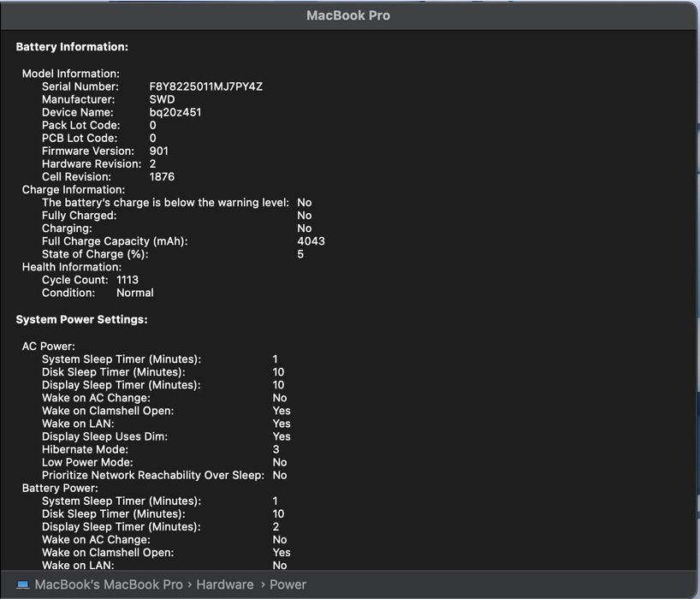The height and width of the screenshot is (599, 700).
Task: Select firmware version value "901"
Action: click(x=159, y=151)
